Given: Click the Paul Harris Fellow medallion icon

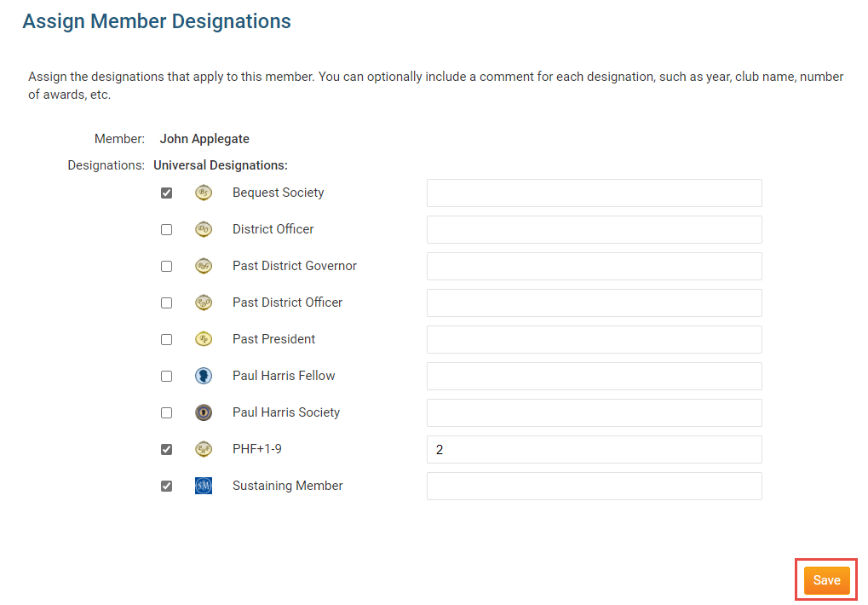Looking at the screenshot, I should 203,376.
